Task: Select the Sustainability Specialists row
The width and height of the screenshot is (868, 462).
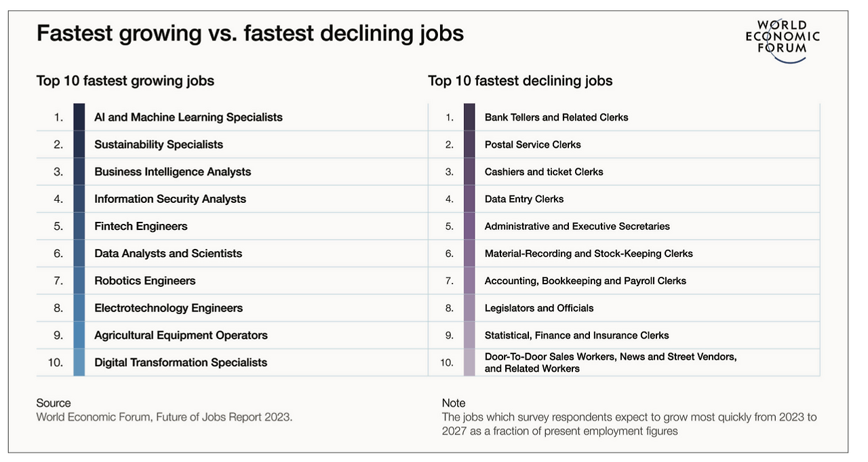Action: click(159, 145)
